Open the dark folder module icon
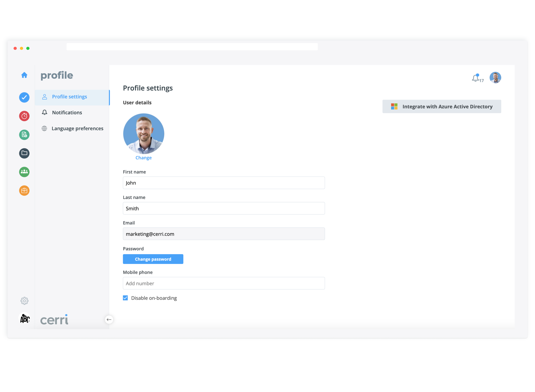The width and height of the screenshot is (535, 392). pyautogui.click(x=24, y=153)
